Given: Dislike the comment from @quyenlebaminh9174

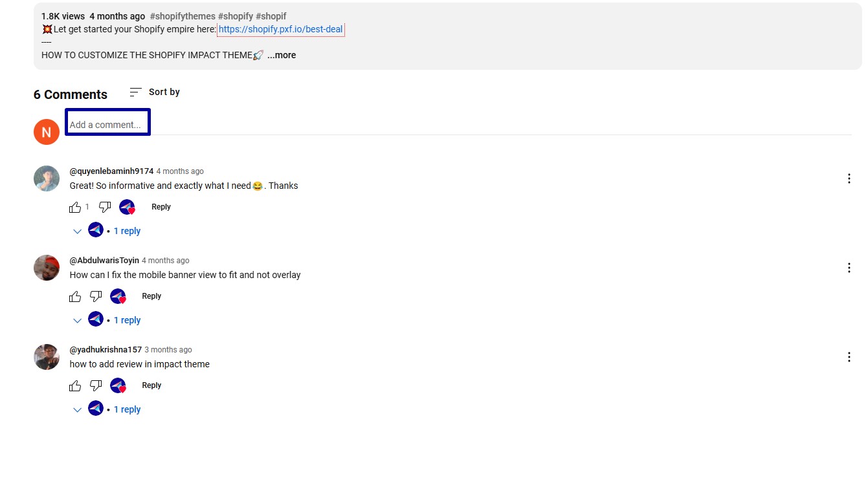Looking at the screenshot, I should point(105,207).
